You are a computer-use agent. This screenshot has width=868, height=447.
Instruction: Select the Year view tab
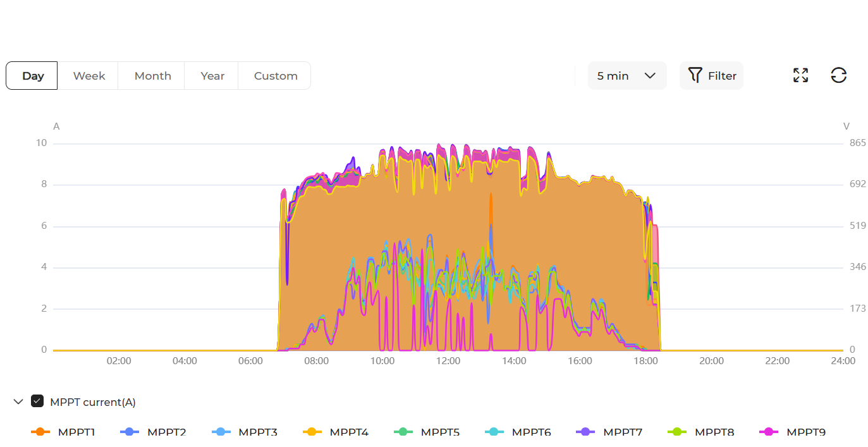point(211,75)
